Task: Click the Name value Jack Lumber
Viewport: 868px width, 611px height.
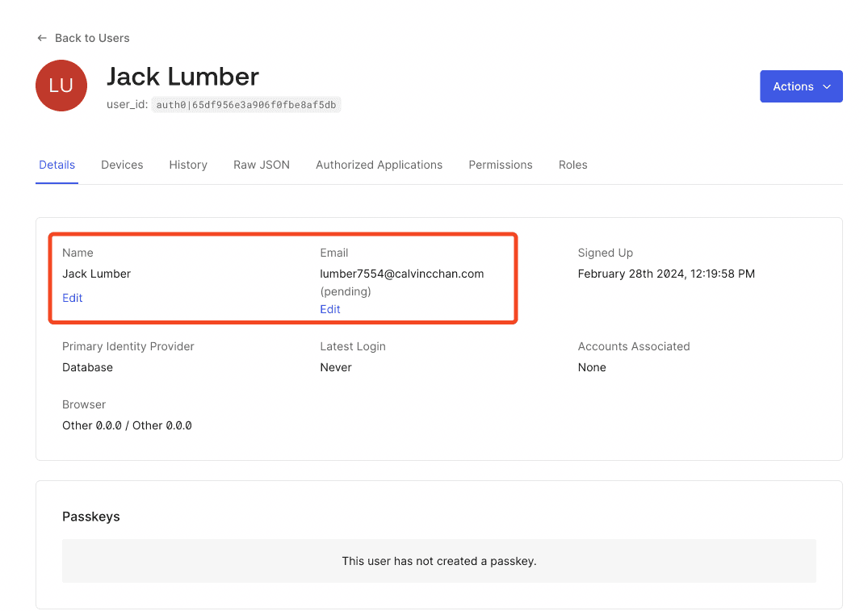Action: tap(96, 274)
